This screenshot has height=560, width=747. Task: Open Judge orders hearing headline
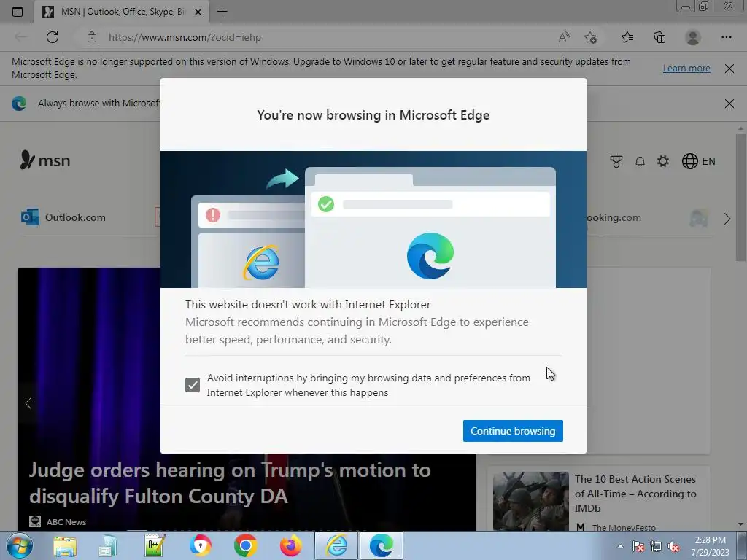230,483
